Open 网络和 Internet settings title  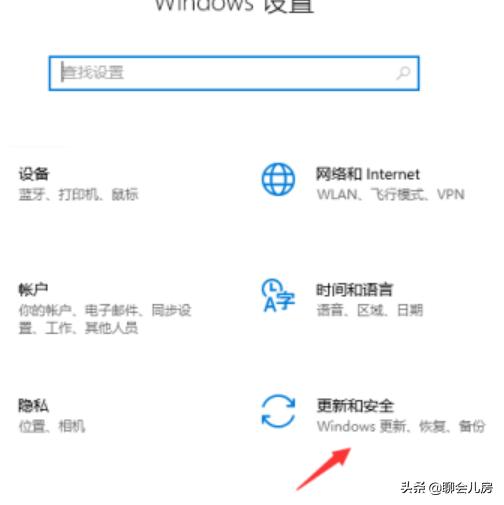tap(368, 174)
